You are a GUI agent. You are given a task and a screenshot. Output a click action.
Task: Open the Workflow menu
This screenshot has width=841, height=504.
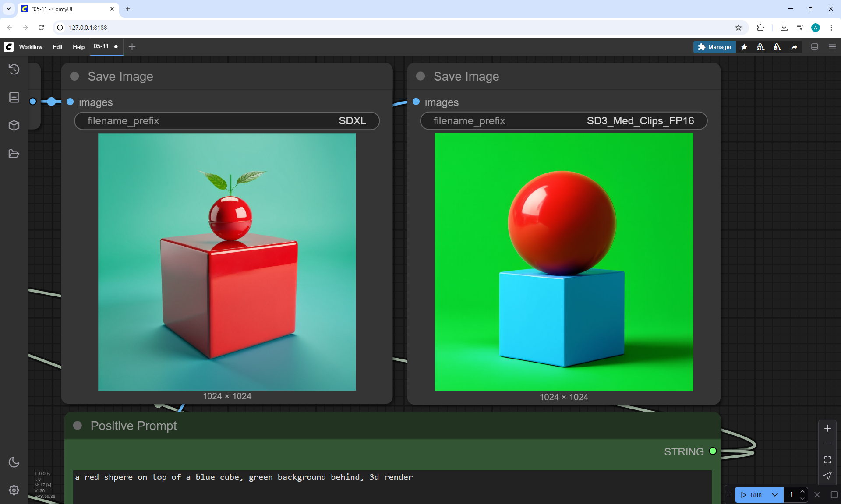click(31, 47)
